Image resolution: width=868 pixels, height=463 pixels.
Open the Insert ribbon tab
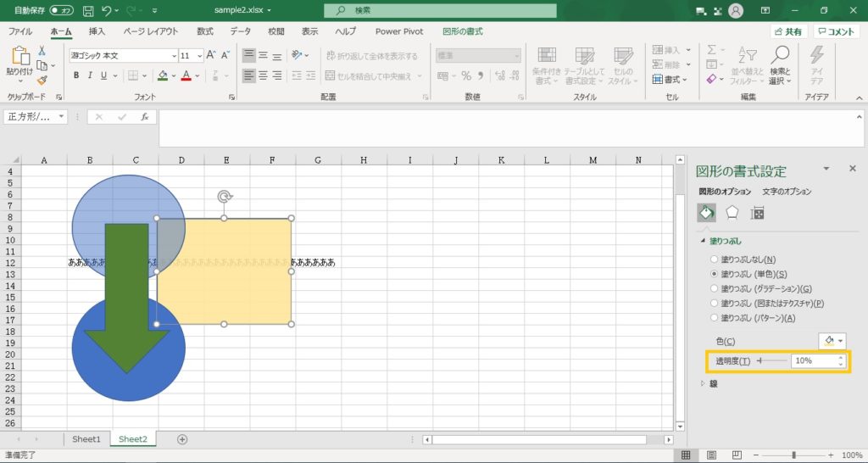point(97,31)
